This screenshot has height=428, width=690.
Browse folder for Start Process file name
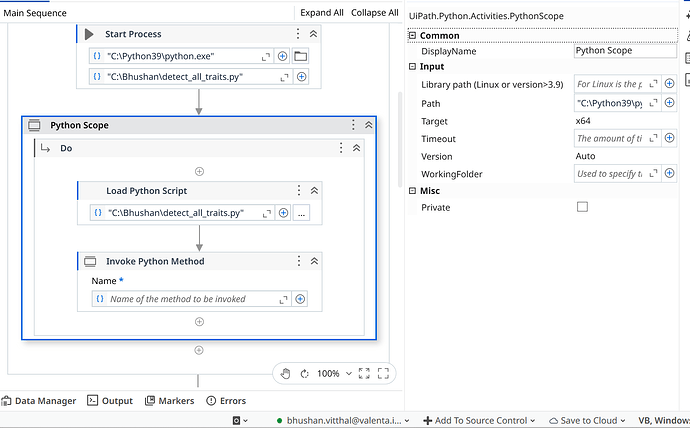pos(301,56)
